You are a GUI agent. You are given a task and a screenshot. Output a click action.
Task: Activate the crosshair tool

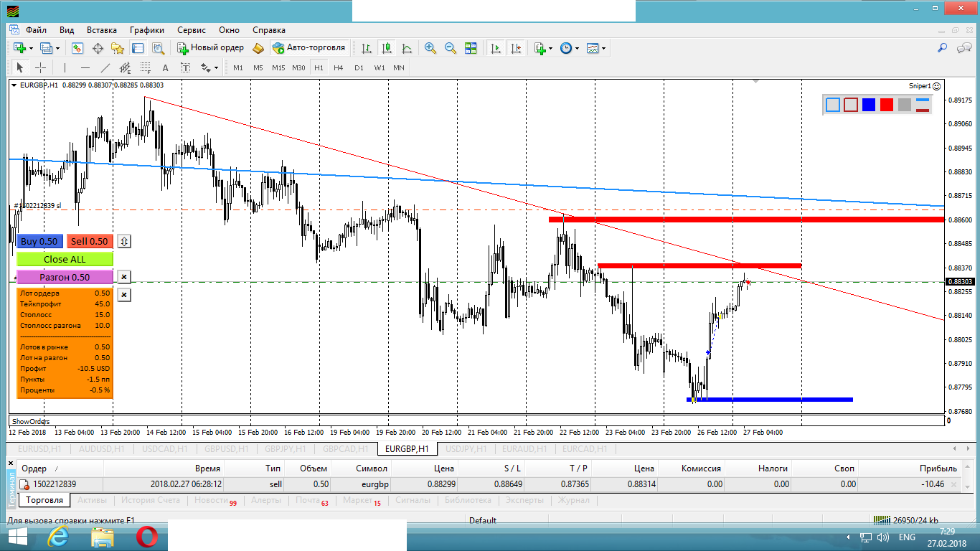[x=41, y=67]
